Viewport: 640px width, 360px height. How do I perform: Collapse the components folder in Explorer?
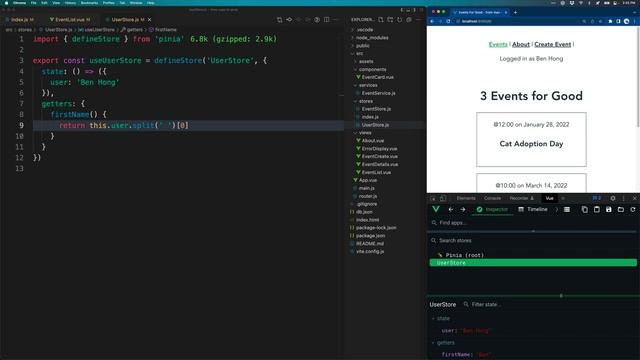pos(372,69)
